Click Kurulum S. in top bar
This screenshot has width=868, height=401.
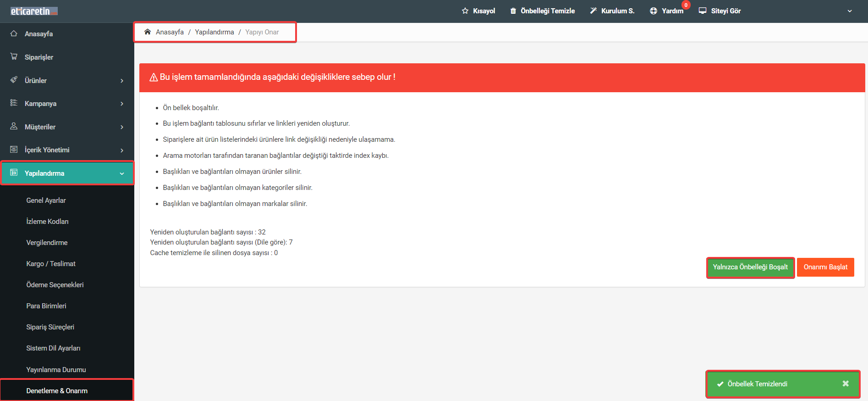point(618,11)
